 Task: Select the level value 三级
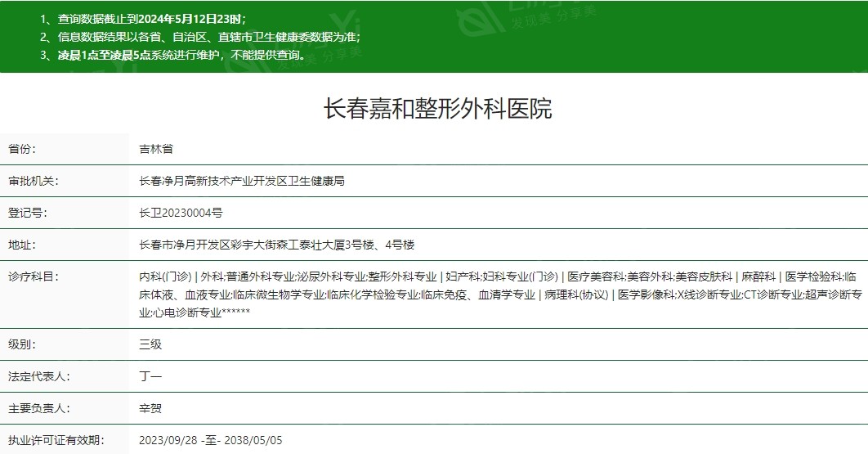[x=150, y=344]
